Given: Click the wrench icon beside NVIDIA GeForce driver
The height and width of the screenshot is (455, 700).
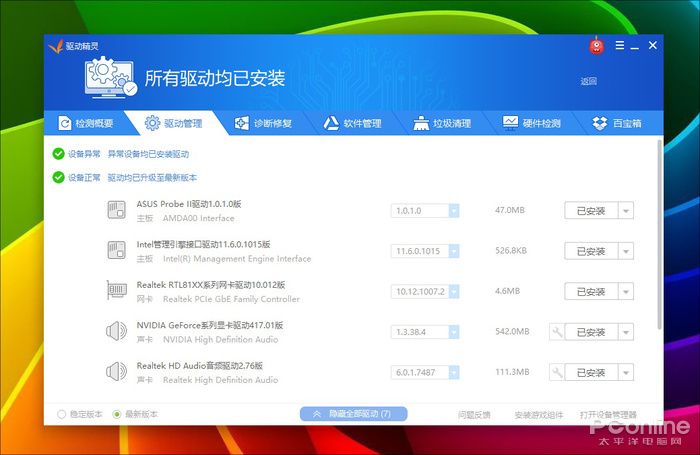Looking at the screenshot, I should point(557,332).
